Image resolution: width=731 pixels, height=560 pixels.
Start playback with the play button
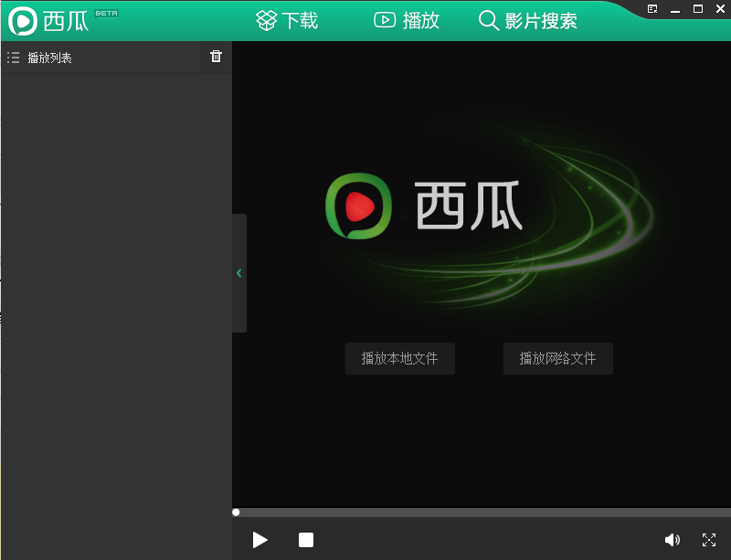260,540
